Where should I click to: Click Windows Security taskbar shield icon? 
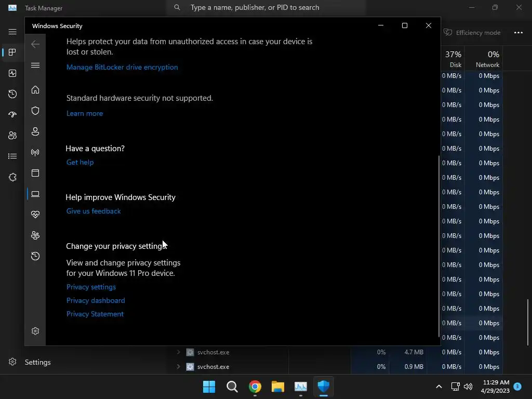pos(323,387)
